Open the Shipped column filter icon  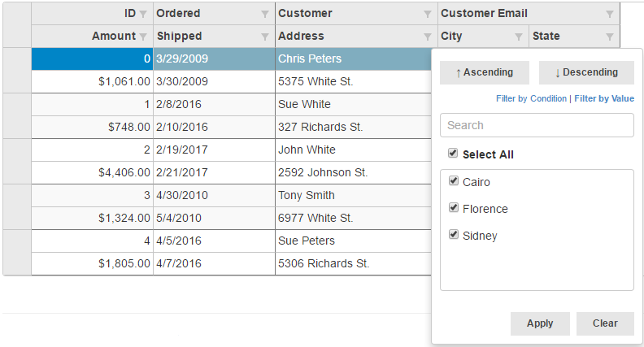click(x=264, y=37)
